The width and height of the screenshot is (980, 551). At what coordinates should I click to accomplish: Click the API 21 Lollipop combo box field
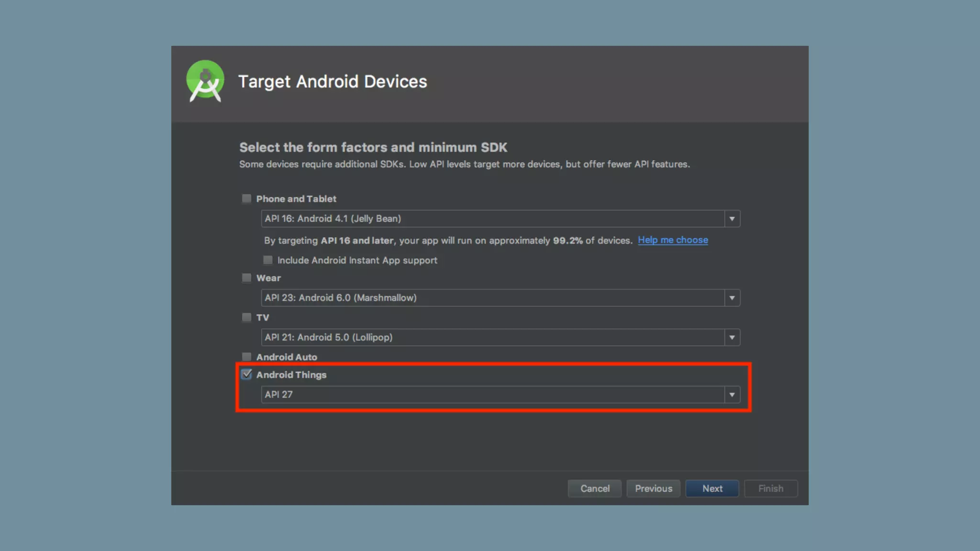tap(492, 338)
